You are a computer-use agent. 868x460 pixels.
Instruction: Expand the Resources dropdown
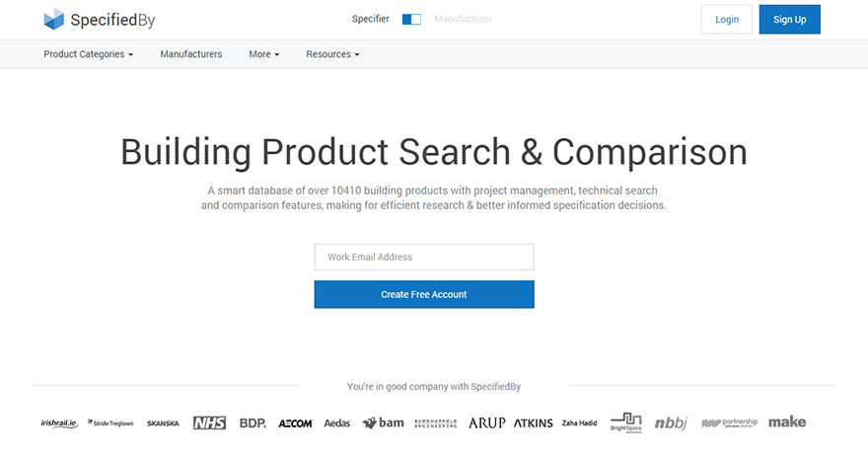pos(332,54)
